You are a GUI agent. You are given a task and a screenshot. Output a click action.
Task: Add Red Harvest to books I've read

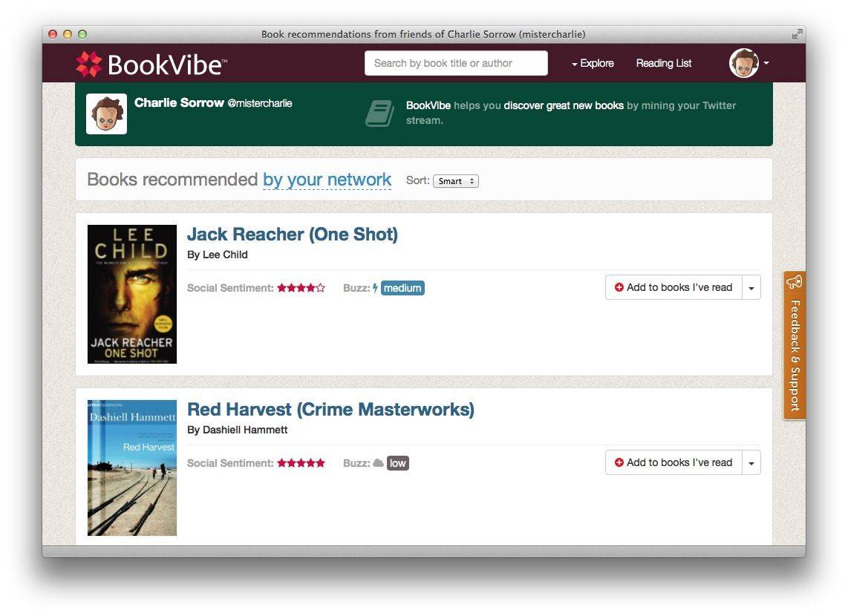pyautogui.click(x=673, y=462)
